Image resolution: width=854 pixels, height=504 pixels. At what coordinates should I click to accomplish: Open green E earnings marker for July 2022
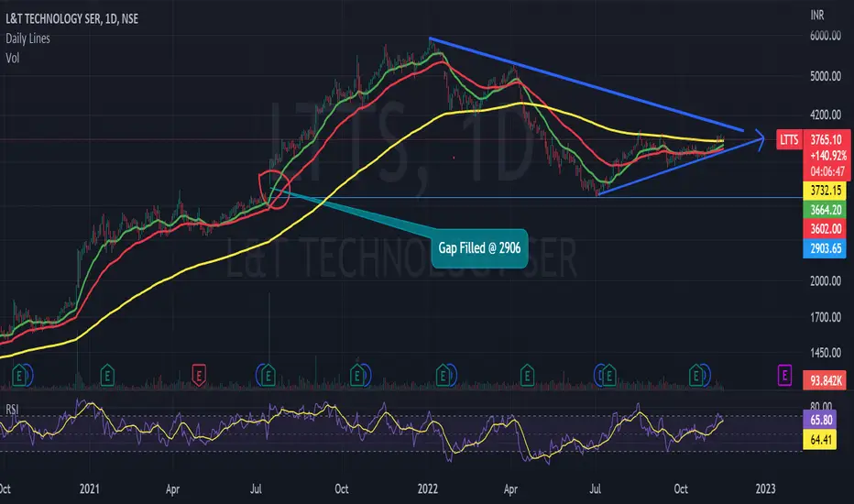pos(609,376)
